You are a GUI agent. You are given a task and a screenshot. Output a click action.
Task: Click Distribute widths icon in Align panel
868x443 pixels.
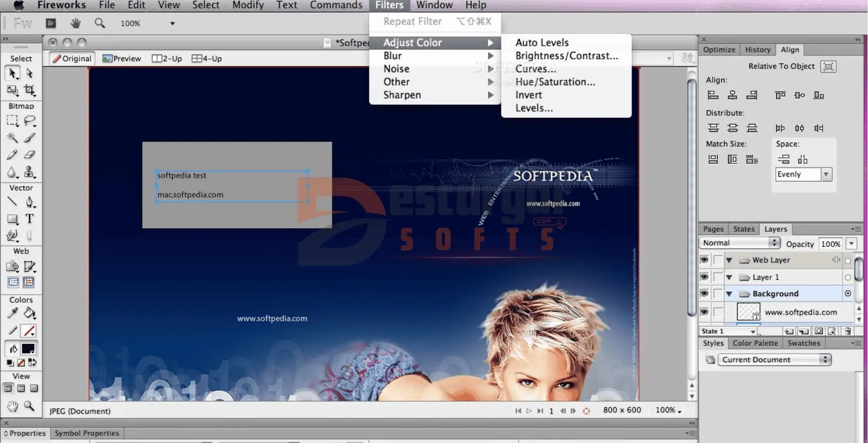[x=799, y=128]
